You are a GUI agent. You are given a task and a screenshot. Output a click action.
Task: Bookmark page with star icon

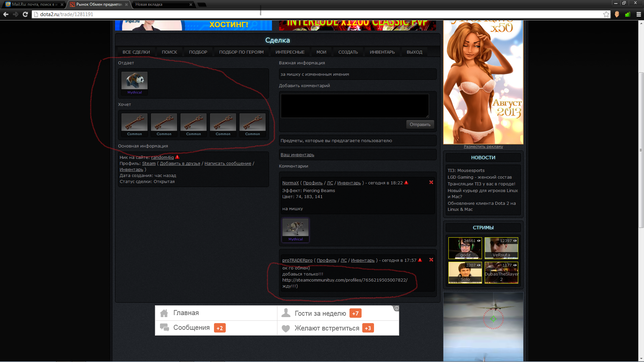606,14
